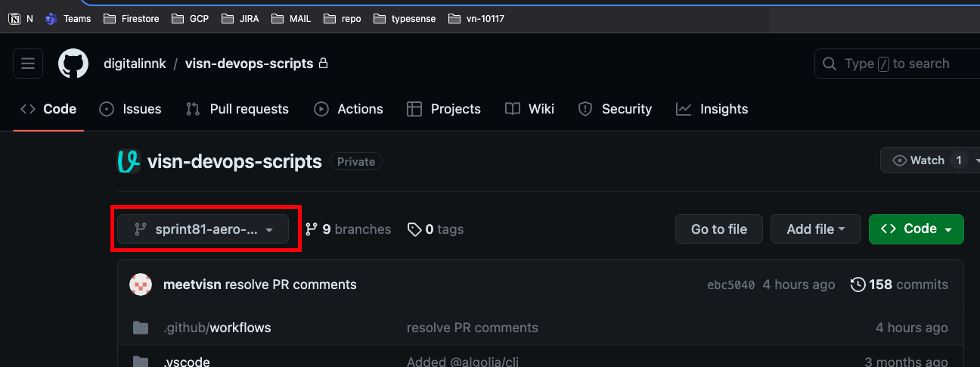980x367 pixels.
Task: Open the green Code dropdown button
Action: point(916,229)
